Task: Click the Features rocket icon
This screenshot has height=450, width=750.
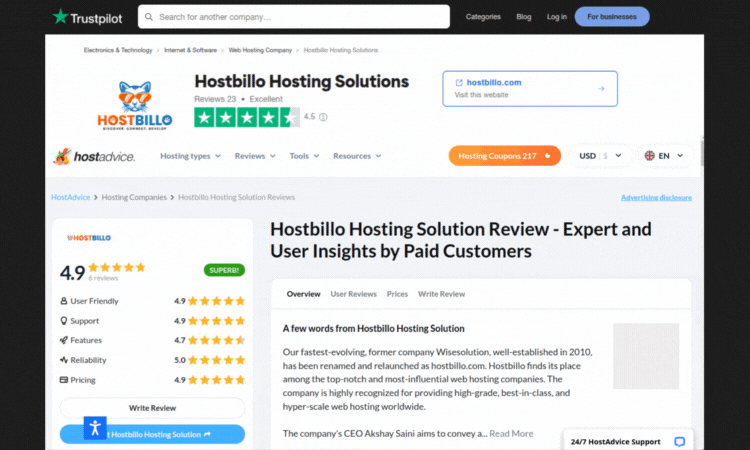Action: [x=64, y=340]
